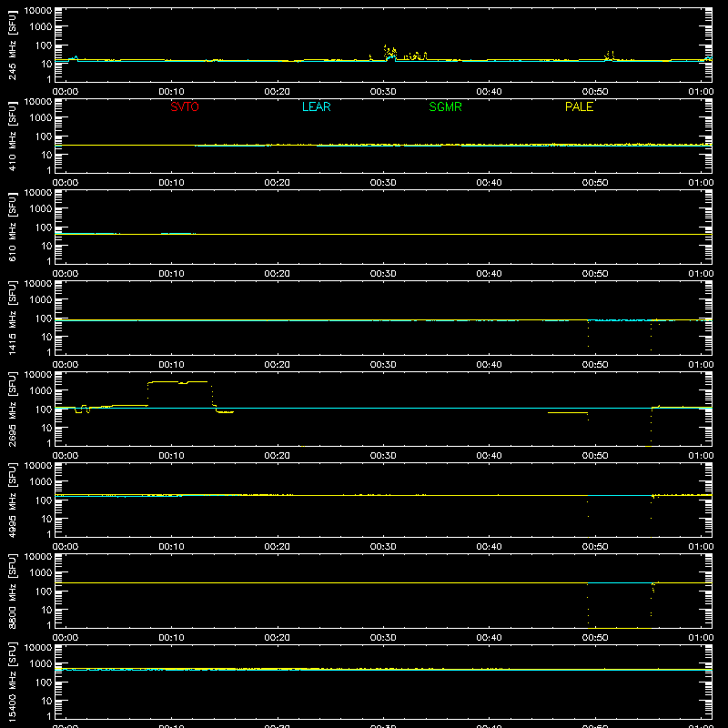Select the 2695 MHz [SFU] axis title
Viewport: 728px width, 728px height.
click(12, 409)
